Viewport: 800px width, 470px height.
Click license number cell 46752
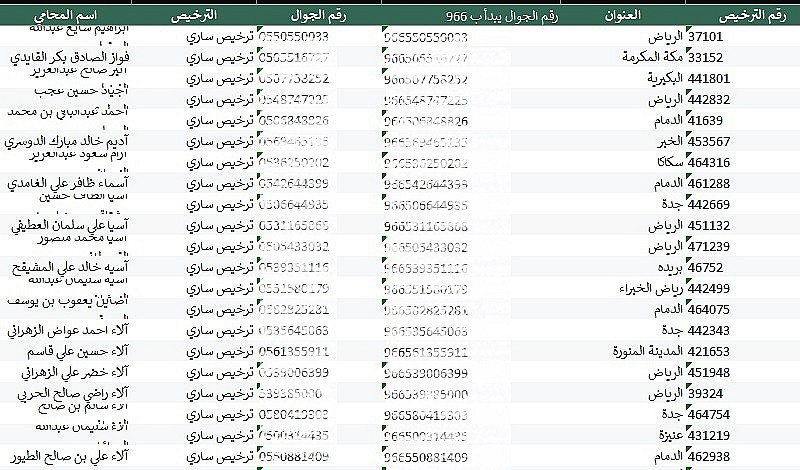click(706, 267)
